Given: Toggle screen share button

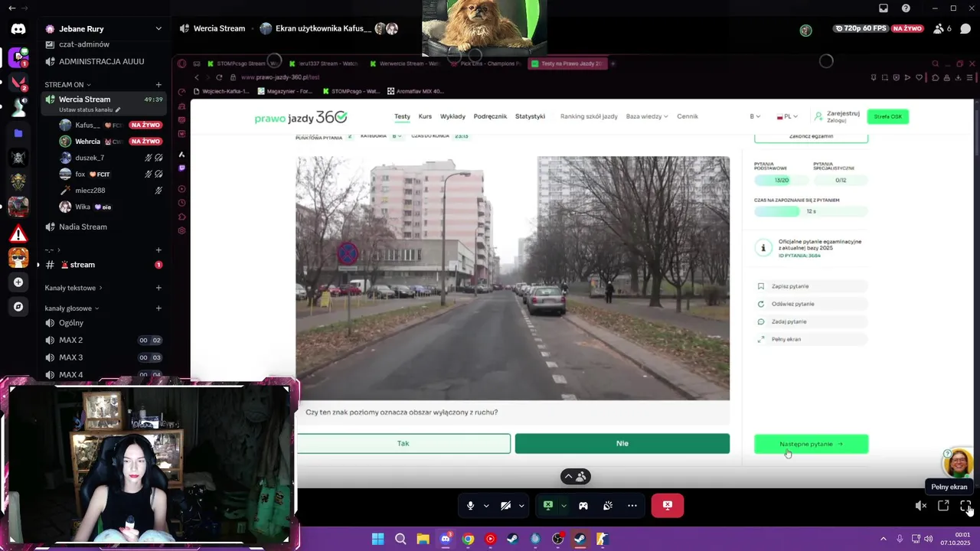Looking at the screenshot, I should (x=548, y=505).
